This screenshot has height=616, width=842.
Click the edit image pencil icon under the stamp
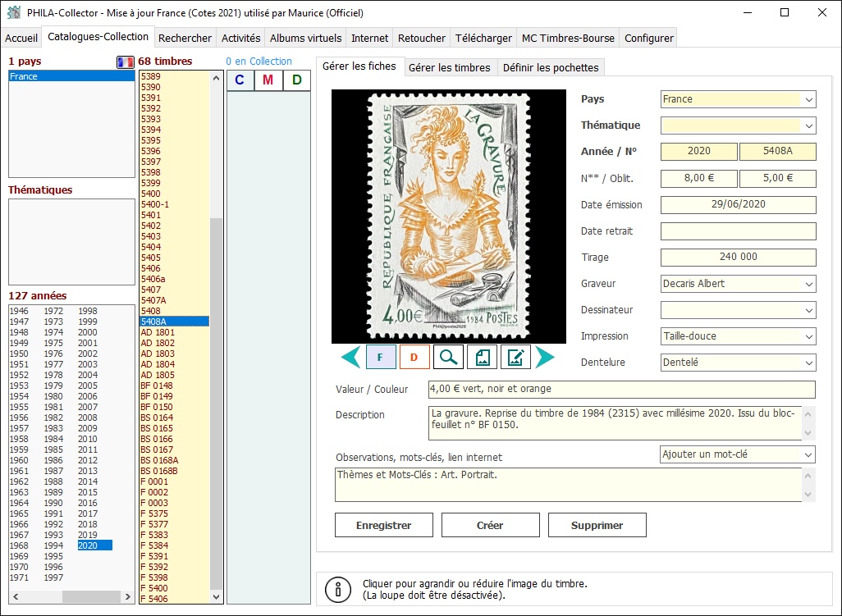click(515, 358)
